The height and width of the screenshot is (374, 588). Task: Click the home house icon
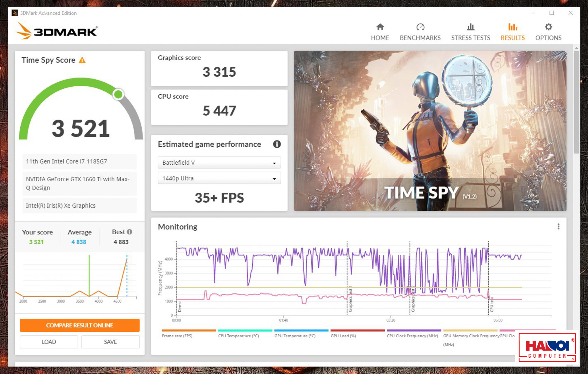coord(380,27)
